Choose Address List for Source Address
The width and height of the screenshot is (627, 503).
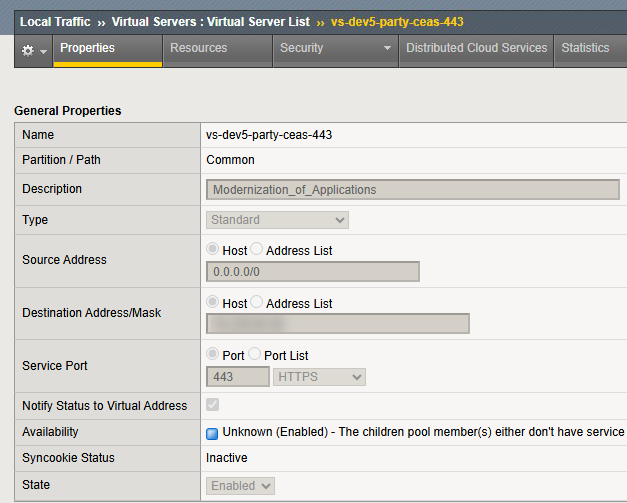point(256,250)
